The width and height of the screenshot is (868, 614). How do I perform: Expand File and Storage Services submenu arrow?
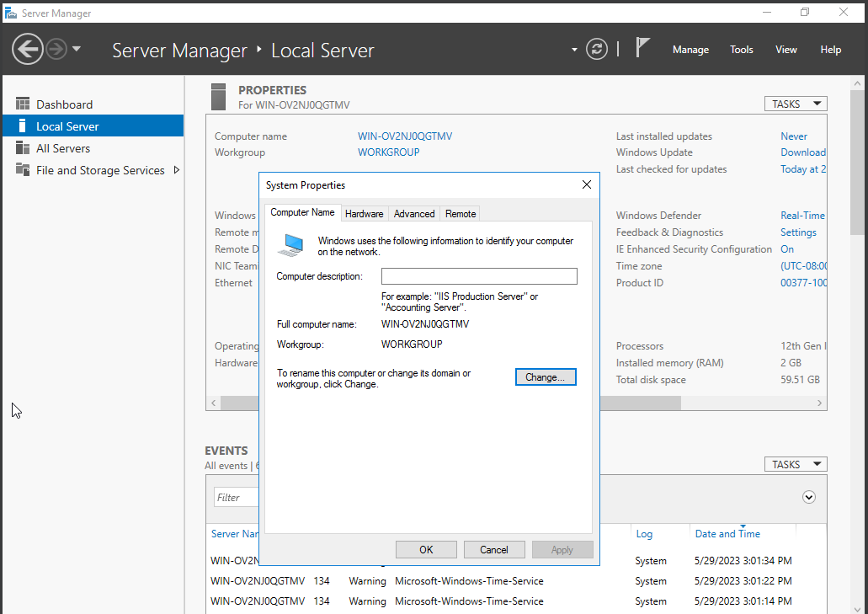point(177,170)
